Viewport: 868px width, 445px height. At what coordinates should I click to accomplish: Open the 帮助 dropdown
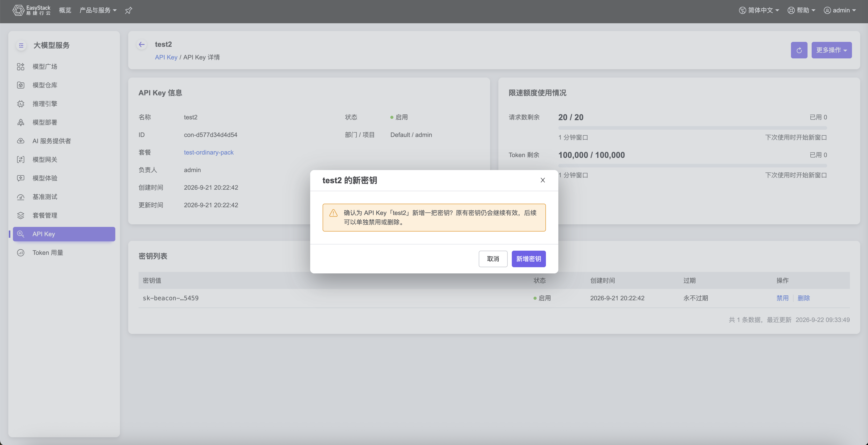(802, 10)
